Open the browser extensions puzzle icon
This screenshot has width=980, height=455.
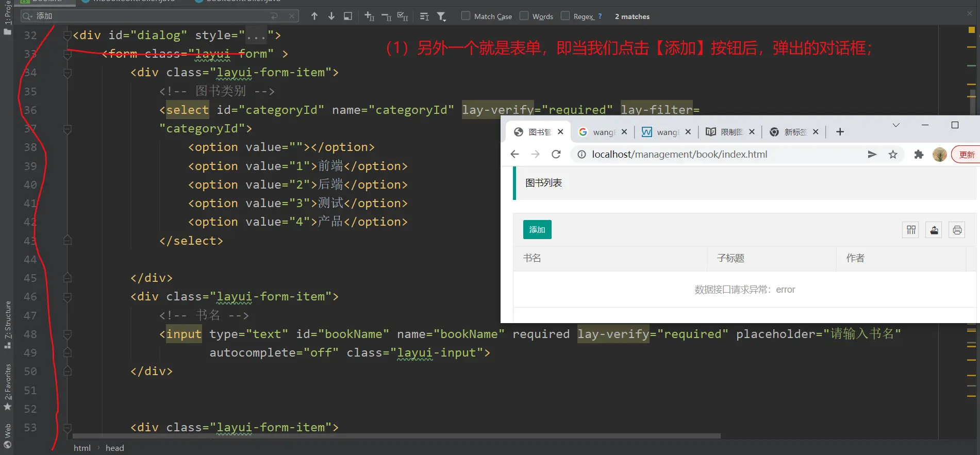(x=918, y=154)
